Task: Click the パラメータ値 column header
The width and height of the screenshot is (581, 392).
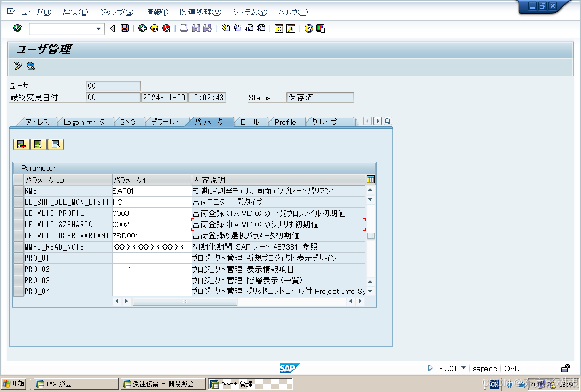Action: tap(152, 180)
